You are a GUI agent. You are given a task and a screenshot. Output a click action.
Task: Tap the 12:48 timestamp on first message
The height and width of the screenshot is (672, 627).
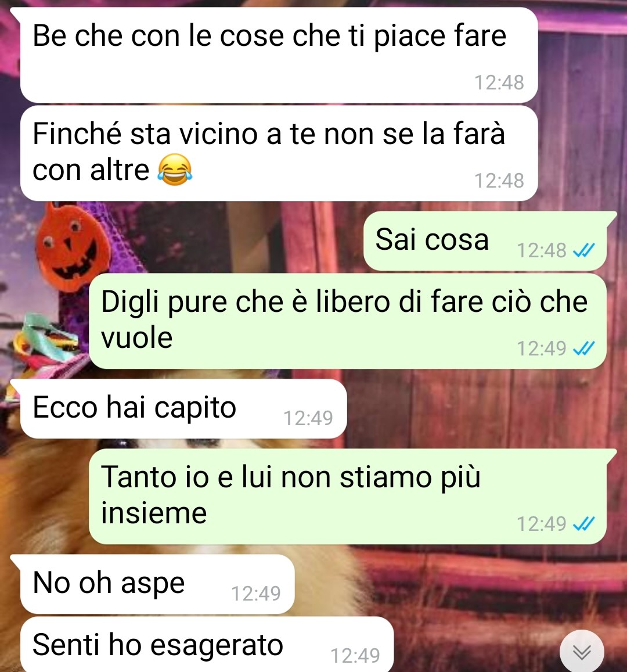(x=499, y=82)
